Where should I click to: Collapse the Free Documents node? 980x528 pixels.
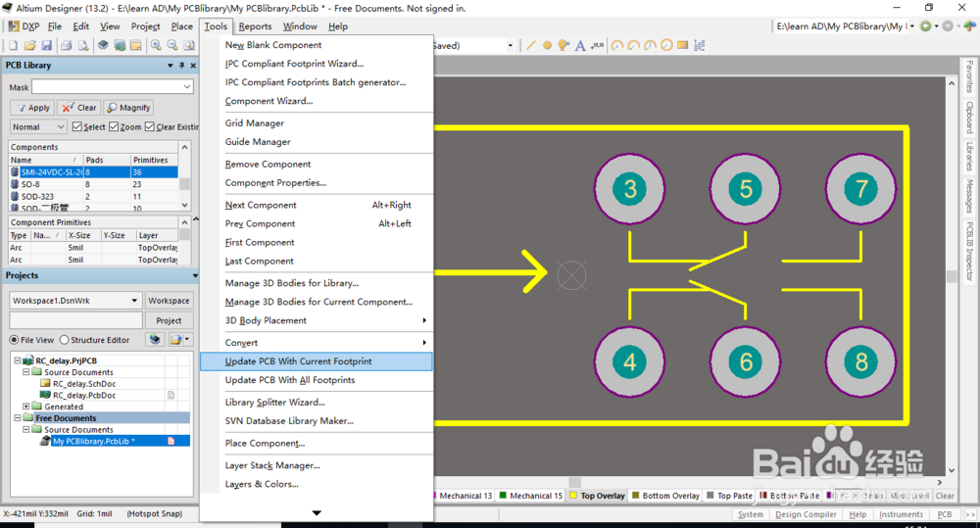tap(18, 418)
